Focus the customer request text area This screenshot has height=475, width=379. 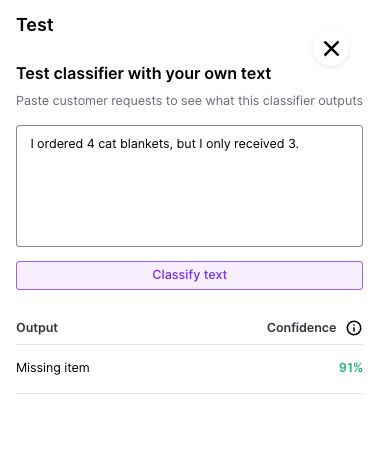click(189, 186)
